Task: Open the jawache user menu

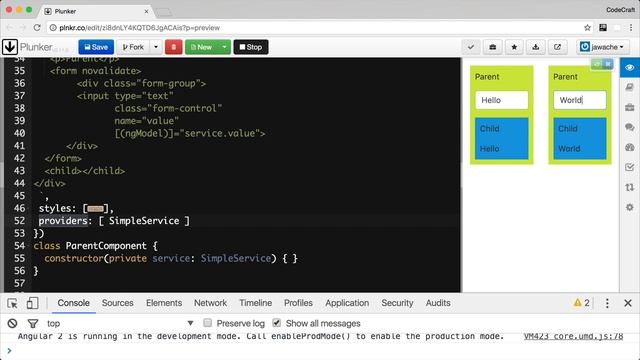Action: pyautogui.click(x=603, y=47)
